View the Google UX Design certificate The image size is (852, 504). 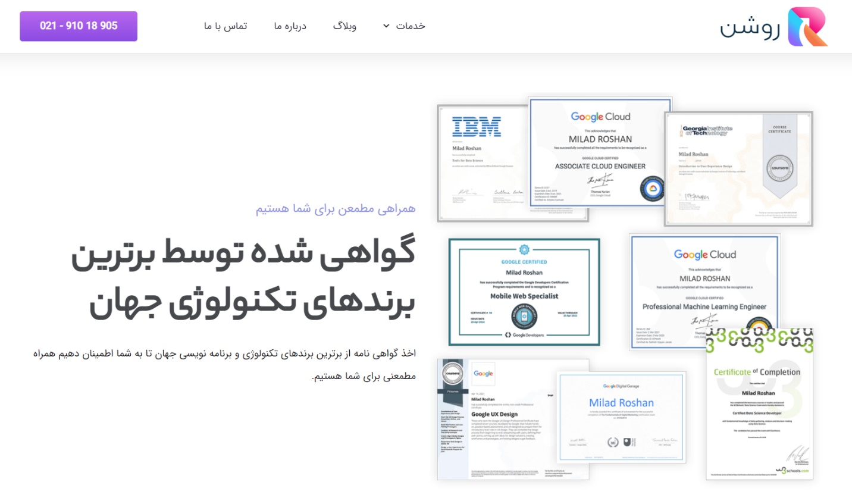[513, 420]
